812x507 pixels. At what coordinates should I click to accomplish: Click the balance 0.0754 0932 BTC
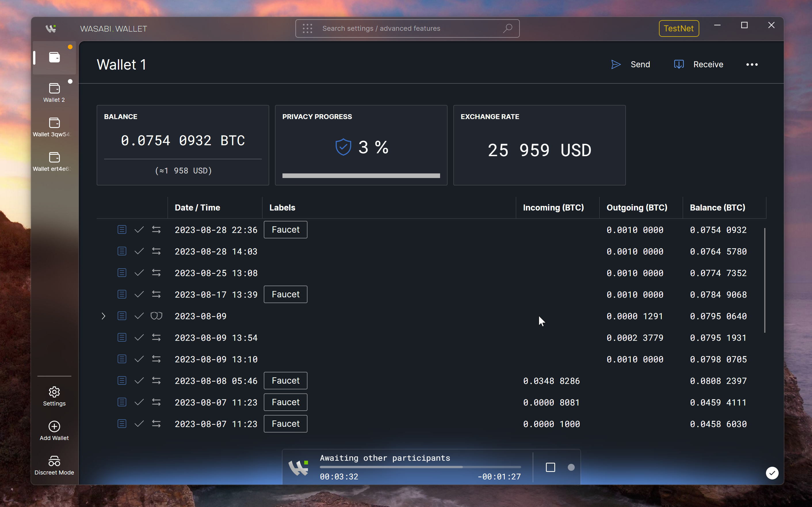pyautogui.click(x=183, y=141)
